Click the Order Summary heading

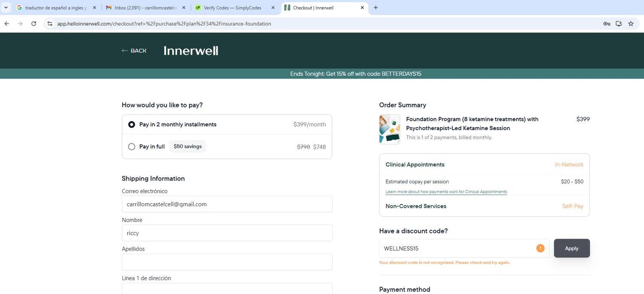tap(403, 105)
